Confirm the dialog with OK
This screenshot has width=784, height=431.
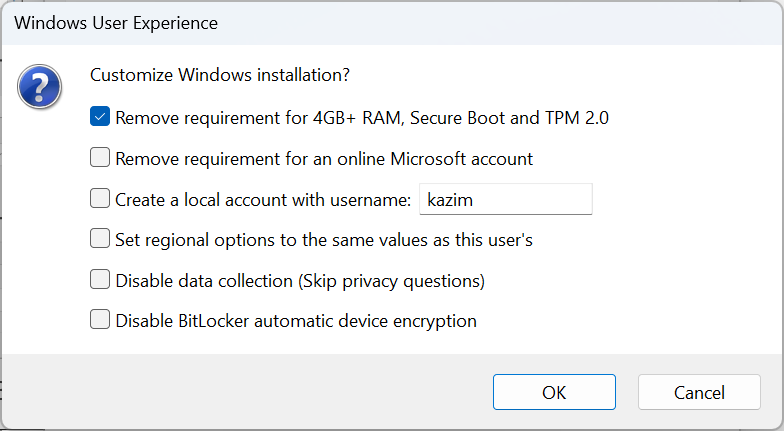(554, 392)
